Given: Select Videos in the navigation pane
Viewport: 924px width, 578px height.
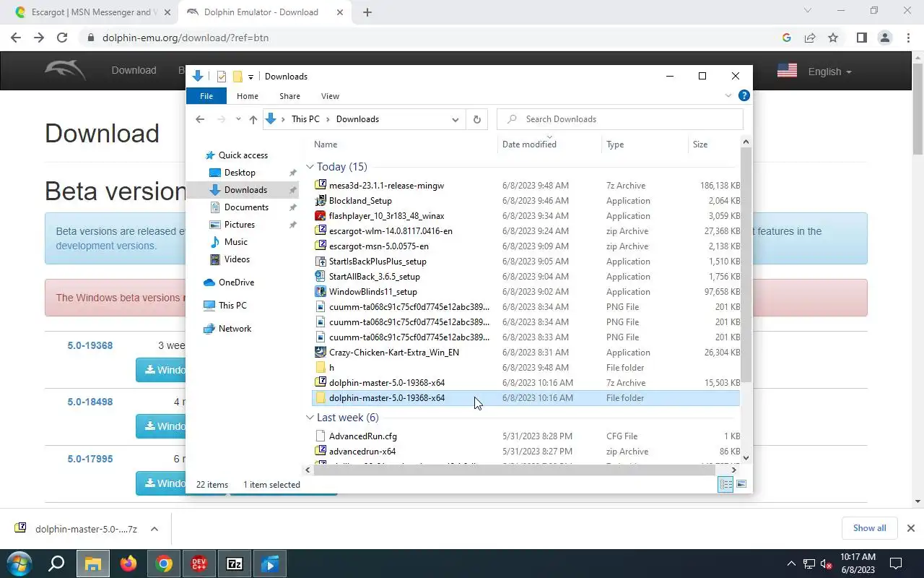Looking at the screenshot, I should coord(237,259).
